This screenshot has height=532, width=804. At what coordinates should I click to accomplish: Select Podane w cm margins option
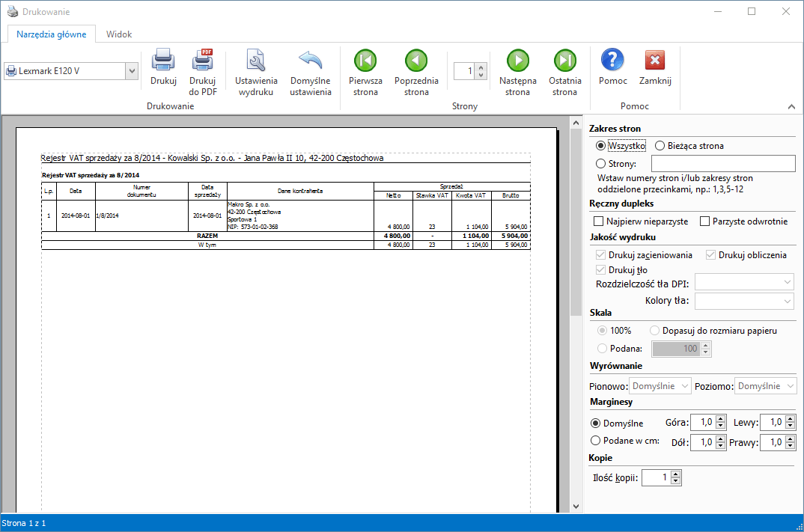point(597,441)
